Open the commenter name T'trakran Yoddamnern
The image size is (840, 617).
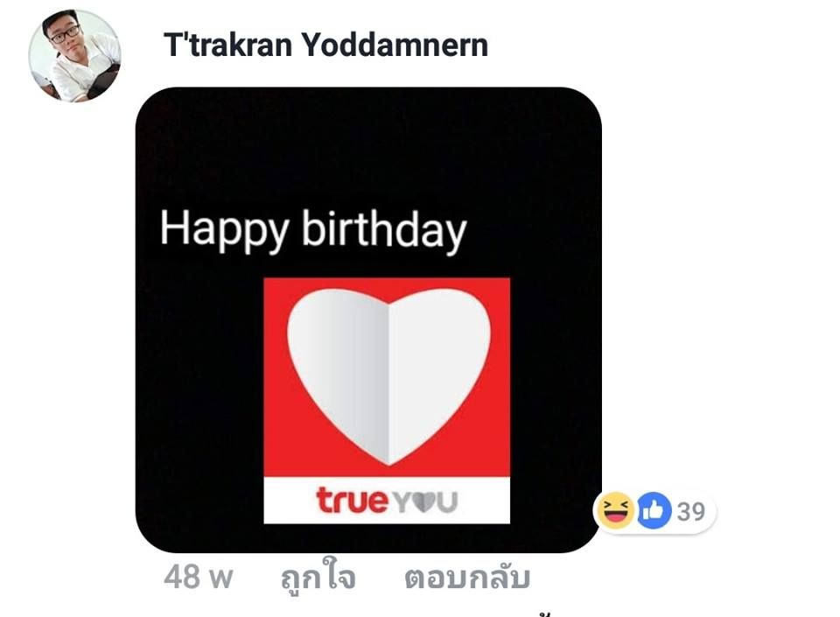point(325,45)
